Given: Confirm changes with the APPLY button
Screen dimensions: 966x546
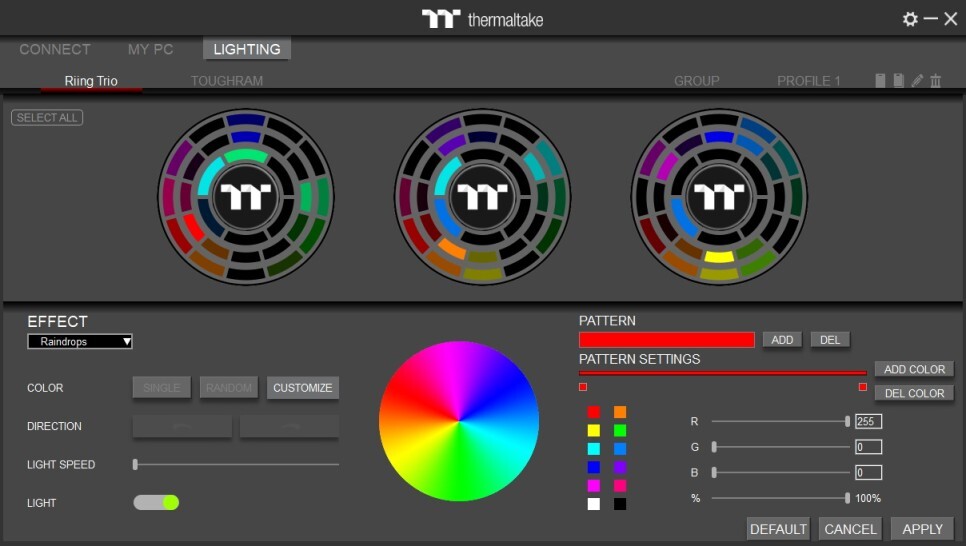Looking at the screenshot, I should pyautogui.click(x=922, y=529).
